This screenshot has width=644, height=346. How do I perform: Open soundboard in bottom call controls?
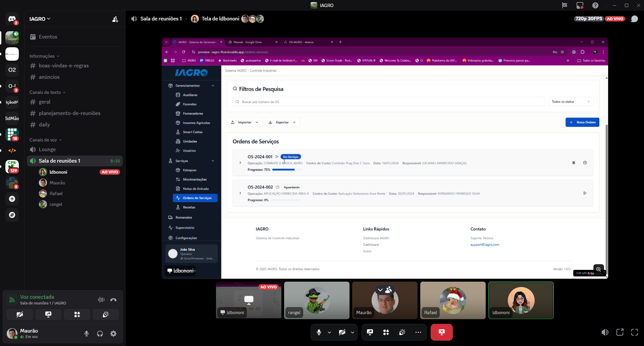[402, 332]
